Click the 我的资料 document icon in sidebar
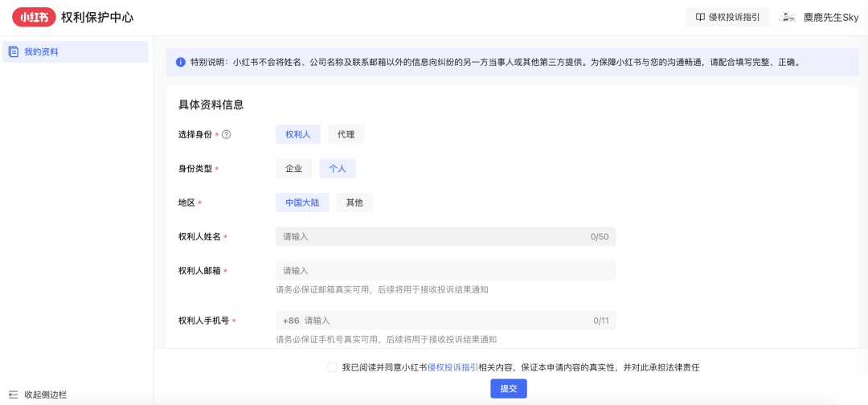This screenshot has width=868, height=405. tap(13, 52)
